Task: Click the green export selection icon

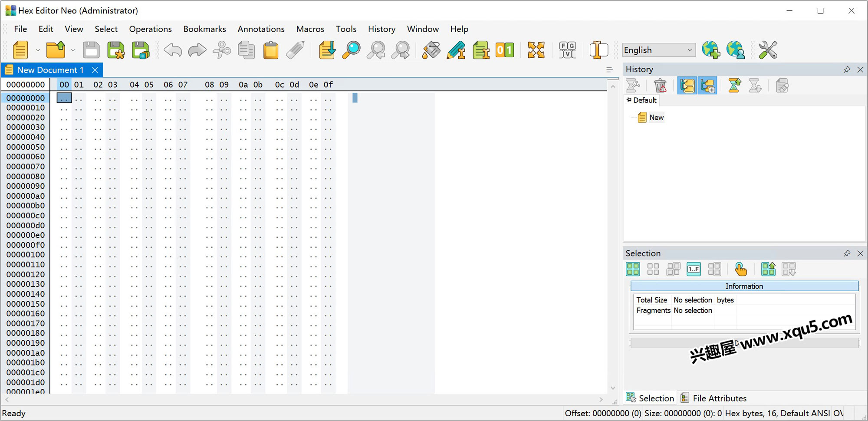Action: (x=768, y=269)
